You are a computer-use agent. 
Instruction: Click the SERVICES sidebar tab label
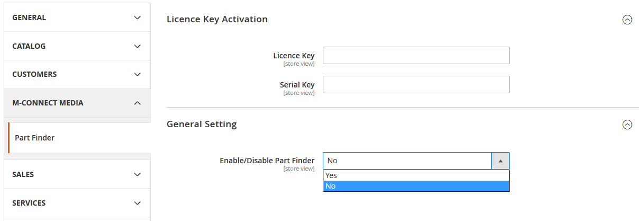[x=29, y=203]
